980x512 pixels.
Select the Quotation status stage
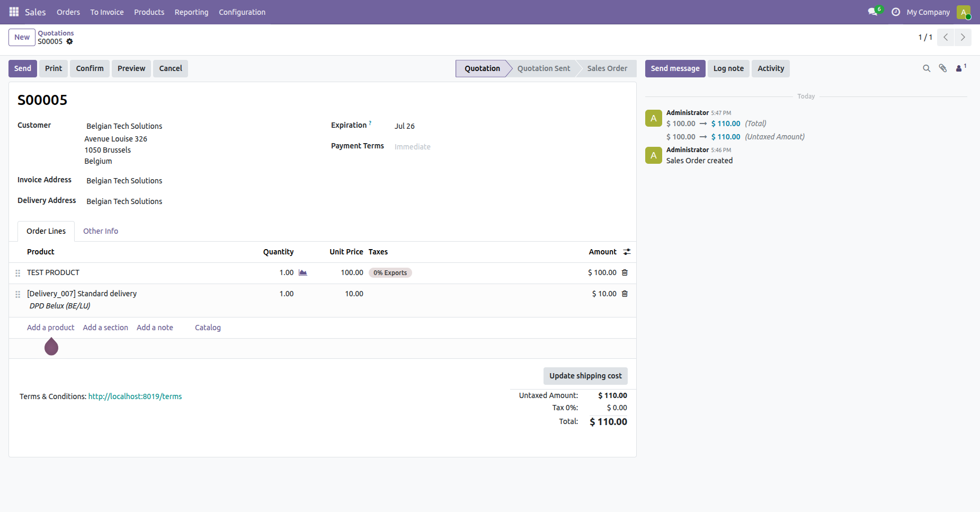(x=482, y=68)
